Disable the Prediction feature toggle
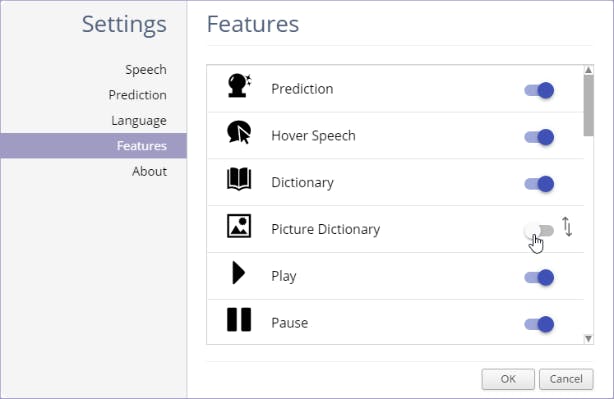614x399 pixels. [539, 90]
